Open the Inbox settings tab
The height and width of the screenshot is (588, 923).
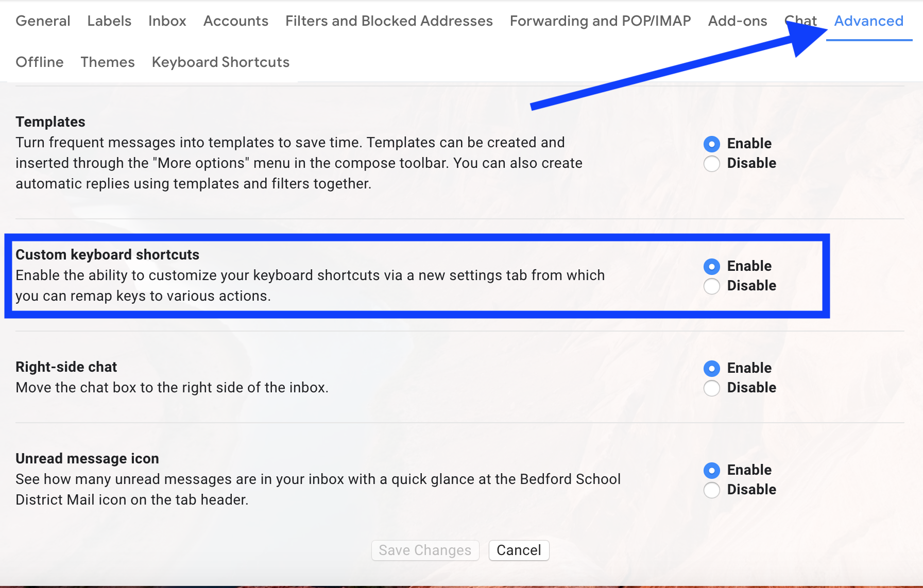pyautogui.click(x=167, y=21)
